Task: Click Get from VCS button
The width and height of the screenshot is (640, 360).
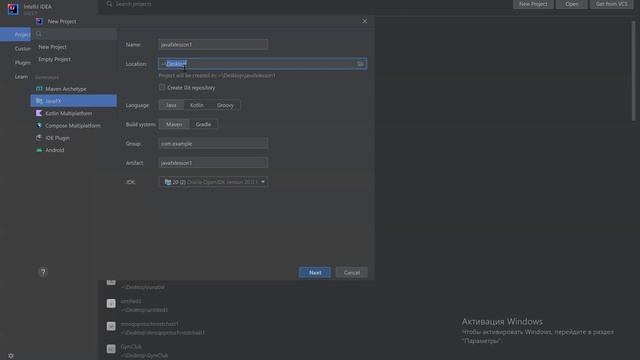Action: [x=611, y=4]
